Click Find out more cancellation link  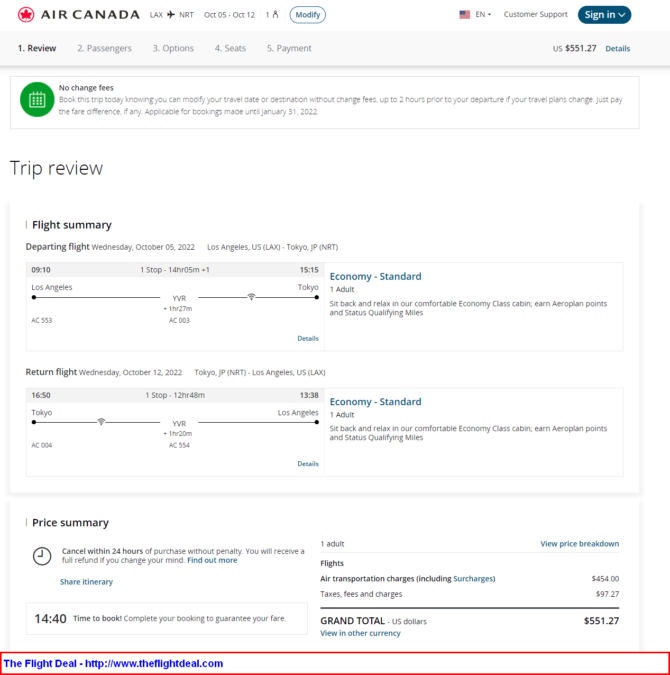click(212, 560)
